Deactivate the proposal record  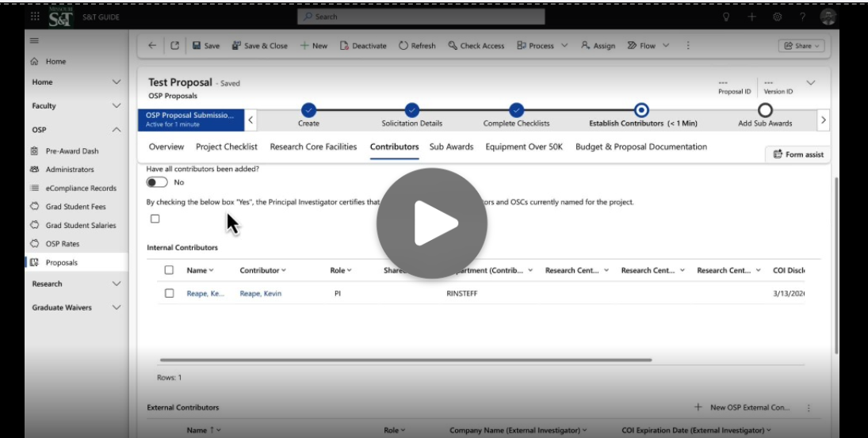point(363,46)
